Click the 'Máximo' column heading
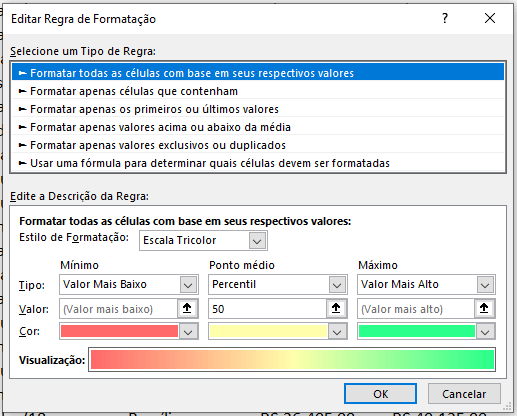 (378, 265)
